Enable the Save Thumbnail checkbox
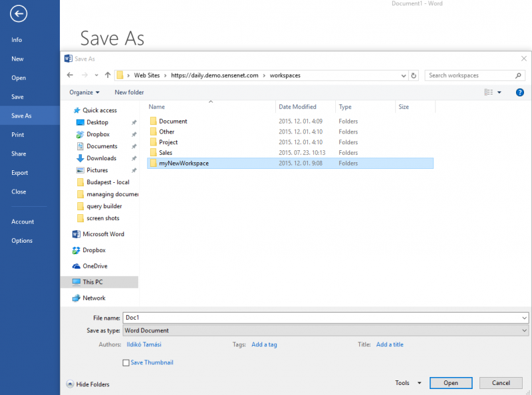The width and height of the screenshot is (532, 395). pyautogui.click(x=126, y=363)
